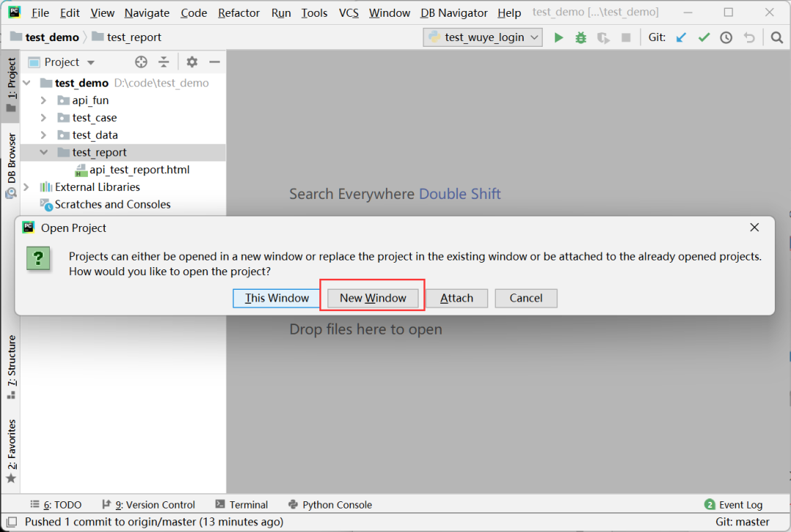Open the Refactor menu
The width and height of the screenshot is (791, 532).
point(239,12)
